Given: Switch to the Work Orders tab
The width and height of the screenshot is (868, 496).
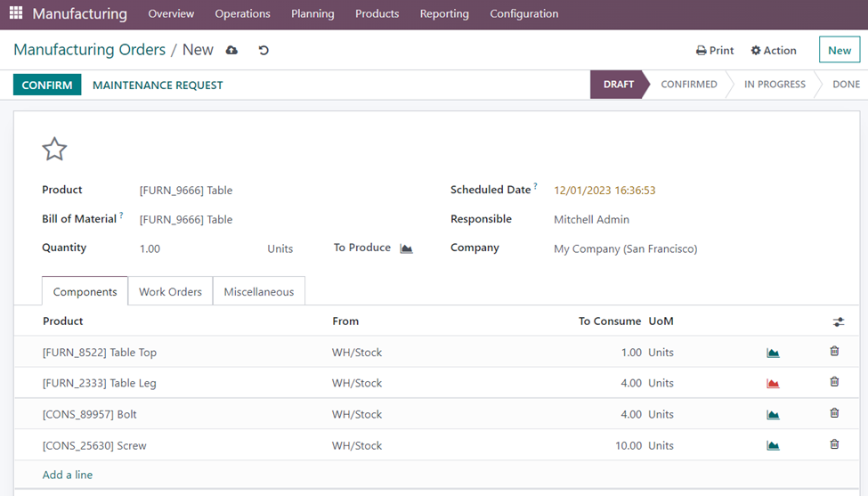Looking at the screenshot, I should 170,292.
